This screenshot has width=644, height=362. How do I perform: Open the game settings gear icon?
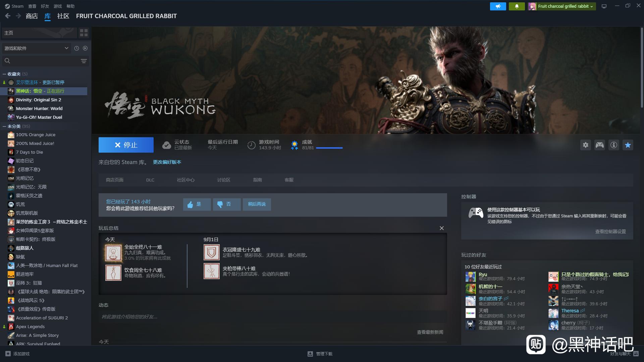click(585, 145)
